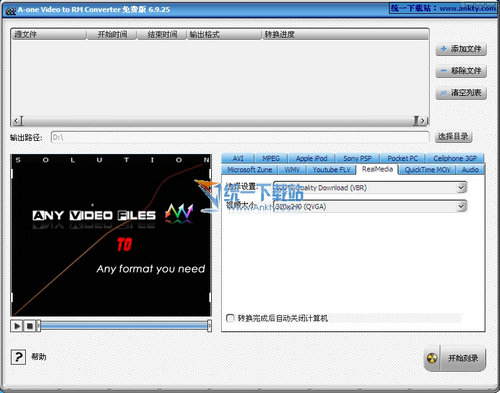Click the Source File (源文件) column header
The width and height of the screenshot is (500, 393).
point(49,35)
